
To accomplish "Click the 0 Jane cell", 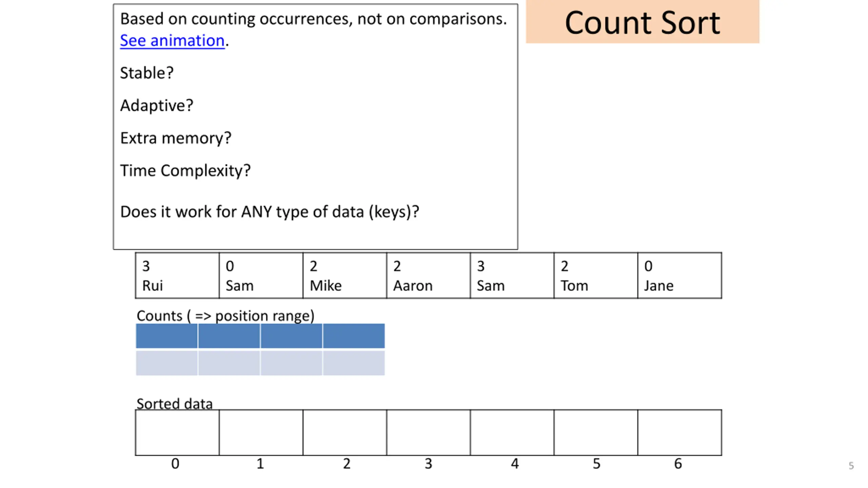I will tap(680, 276).
